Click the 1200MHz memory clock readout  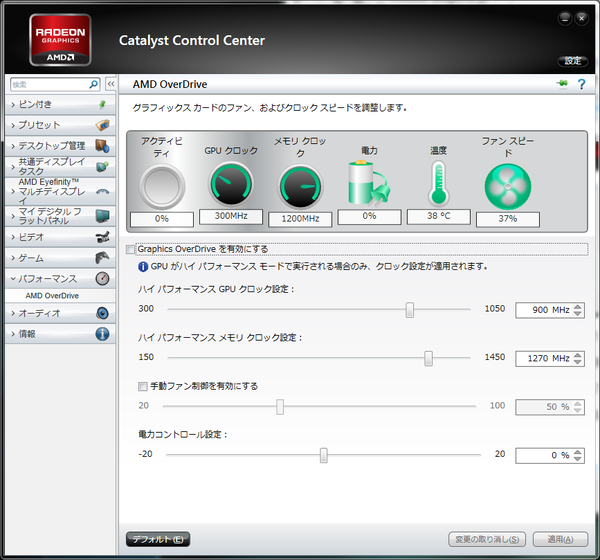[300, 219]
